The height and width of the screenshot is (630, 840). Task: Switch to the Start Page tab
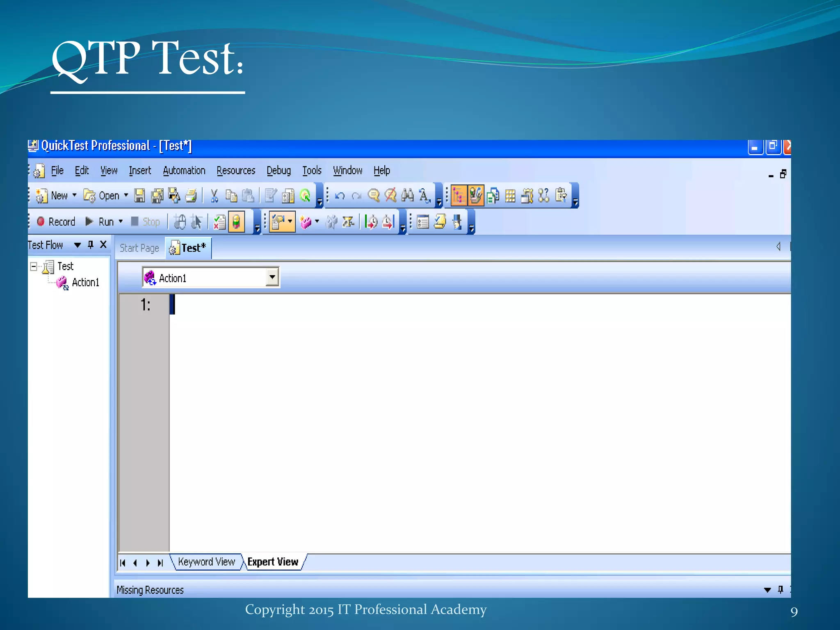point(139,248)
